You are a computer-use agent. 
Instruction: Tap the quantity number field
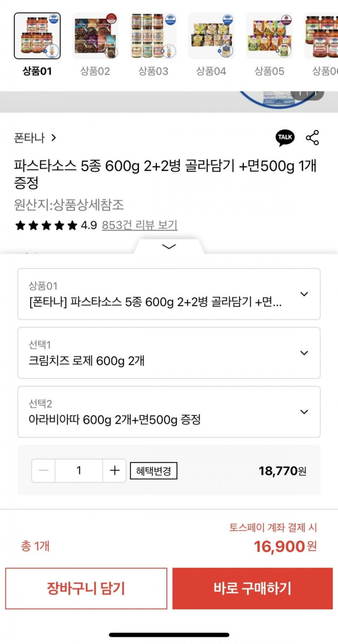click(x=79, y=470)
